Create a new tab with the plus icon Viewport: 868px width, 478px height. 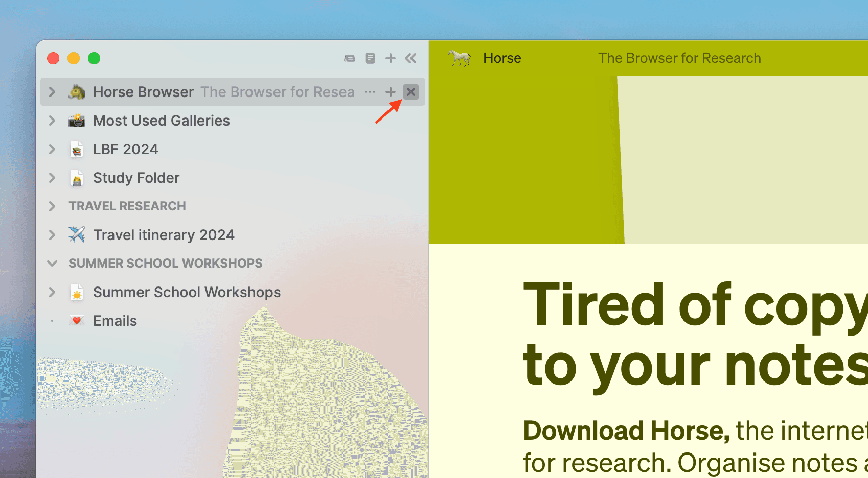pos(390,58)
